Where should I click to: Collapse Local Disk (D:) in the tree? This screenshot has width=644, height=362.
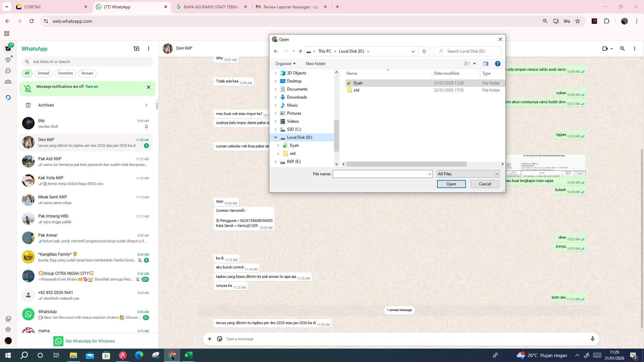(x=276, y=137)
